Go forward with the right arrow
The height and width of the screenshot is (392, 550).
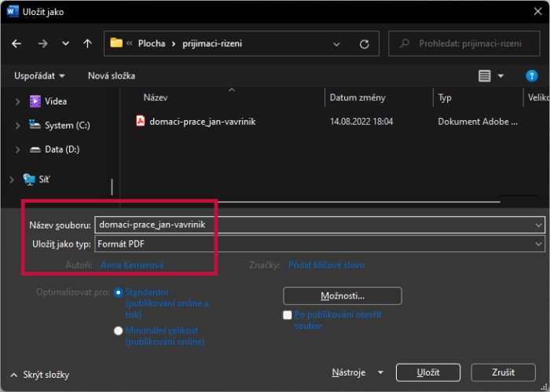(x=42, y=43)
